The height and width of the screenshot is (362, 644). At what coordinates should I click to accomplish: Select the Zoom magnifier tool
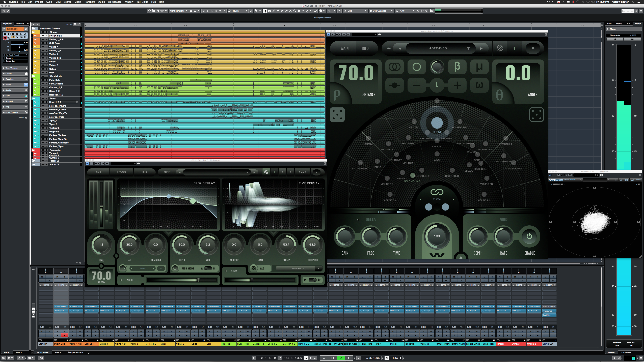click(295, 11)
